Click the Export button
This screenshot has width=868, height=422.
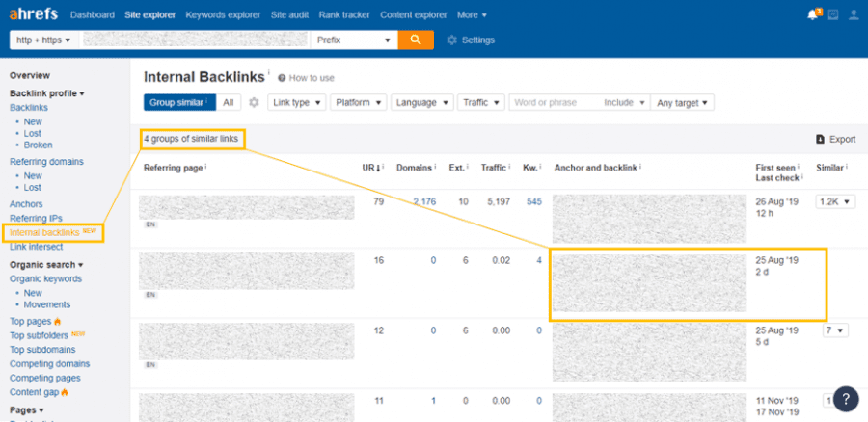coord(836,140)
